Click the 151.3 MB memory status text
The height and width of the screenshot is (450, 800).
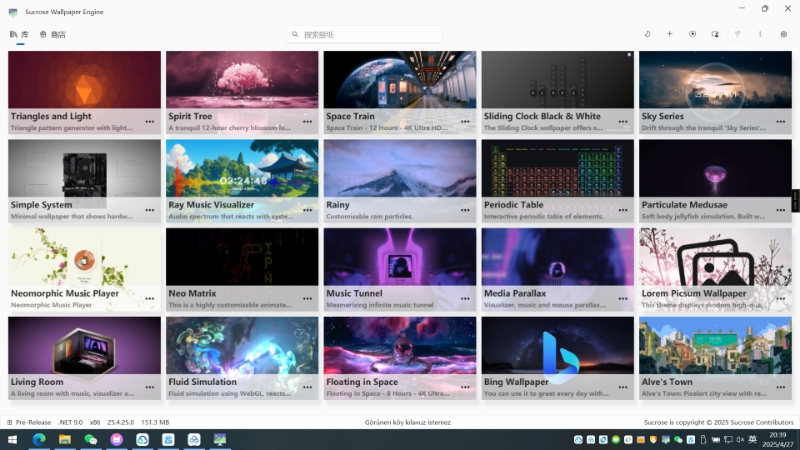point(155,422)
